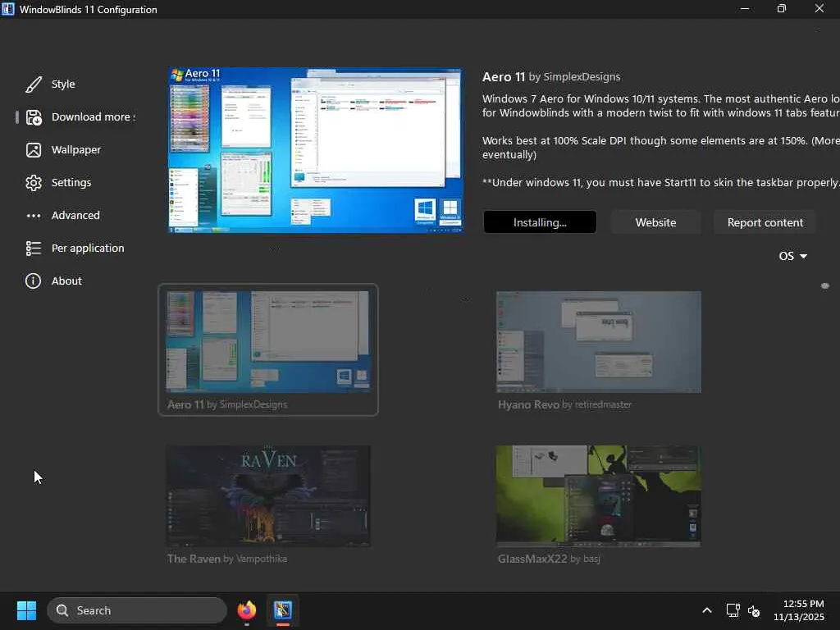Click the Report content button

click(765, 222)
